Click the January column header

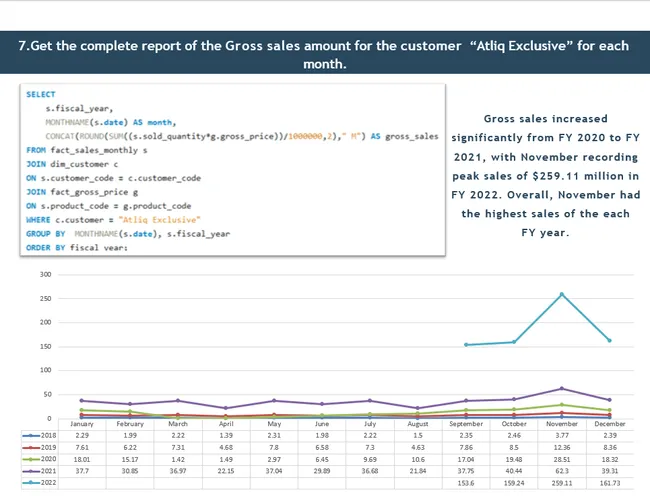82,424
